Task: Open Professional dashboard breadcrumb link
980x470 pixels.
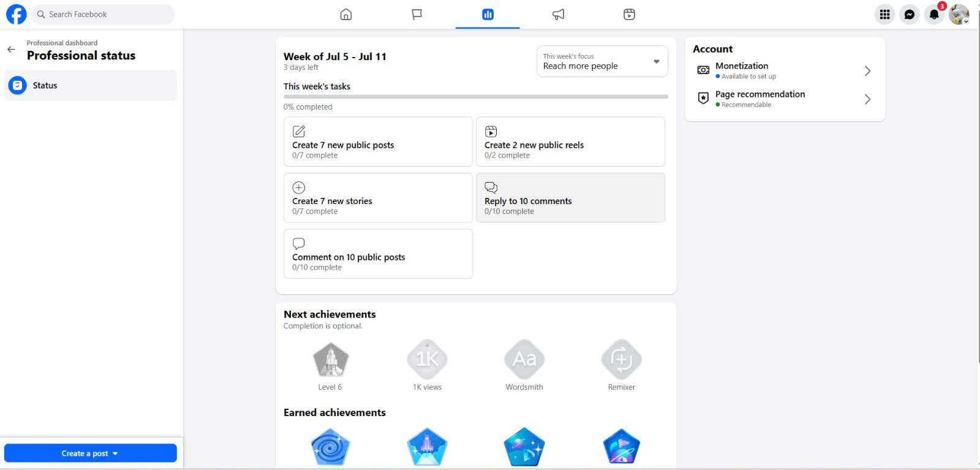Action: (62, 43)
